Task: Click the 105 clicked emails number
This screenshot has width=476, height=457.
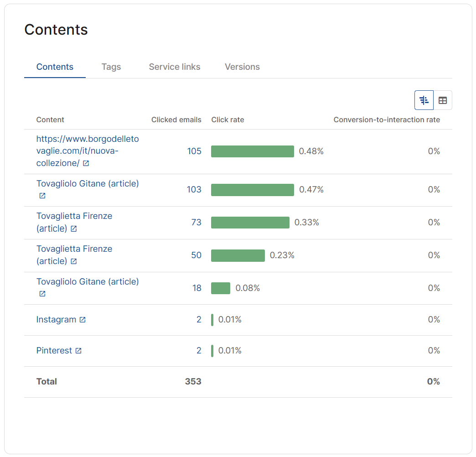Action: click(x=194, y=151)
